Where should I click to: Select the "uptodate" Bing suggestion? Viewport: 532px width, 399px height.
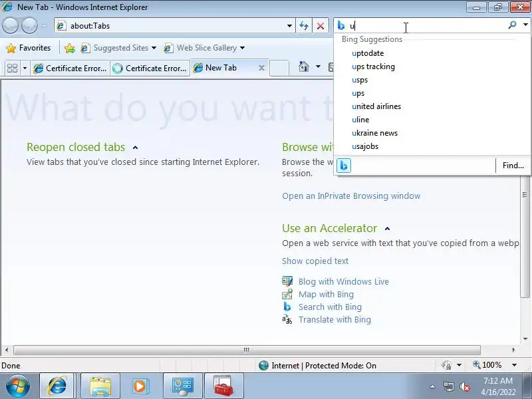368,53
